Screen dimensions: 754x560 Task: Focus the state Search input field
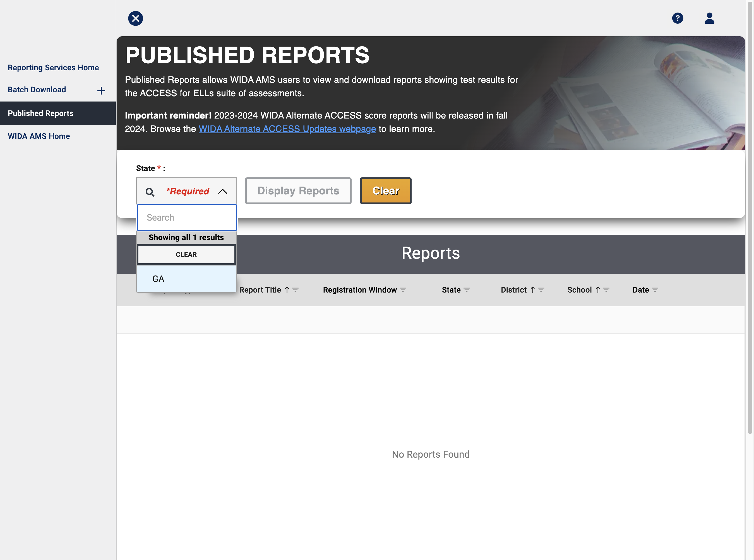187,217
